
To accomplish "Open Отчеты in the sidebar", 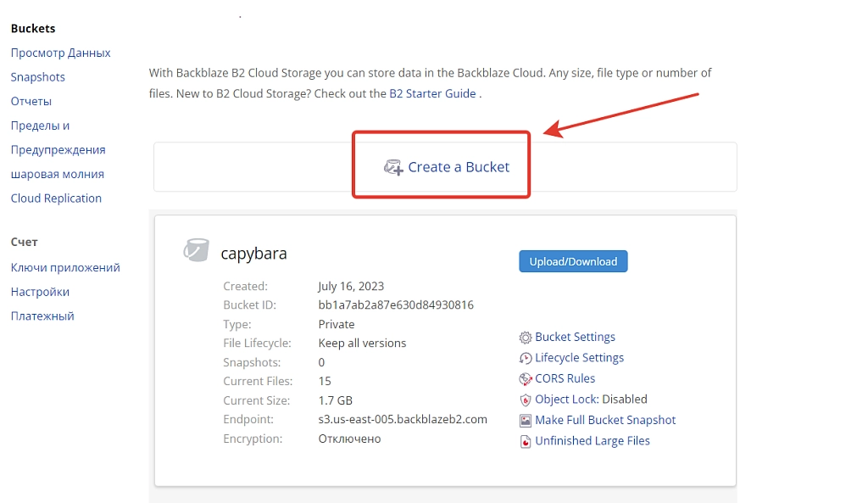I will point(31,102).
